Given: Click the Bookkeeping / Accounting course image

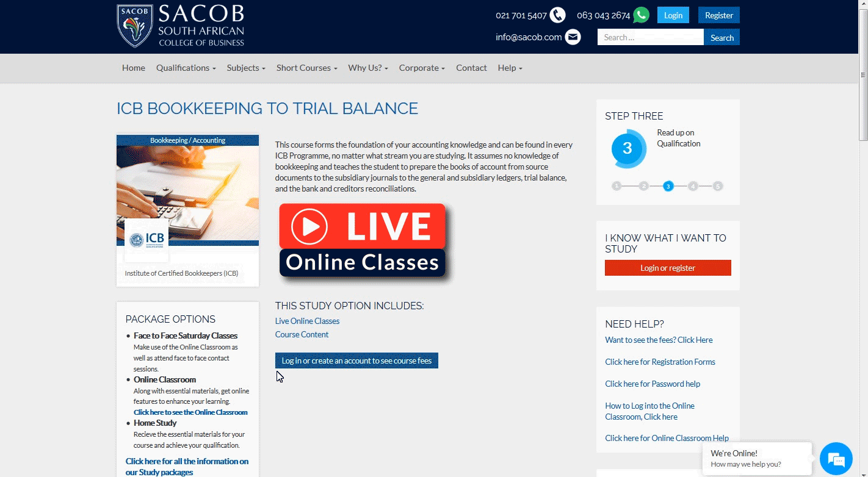Looking at the screenshot, I should 187,190.
